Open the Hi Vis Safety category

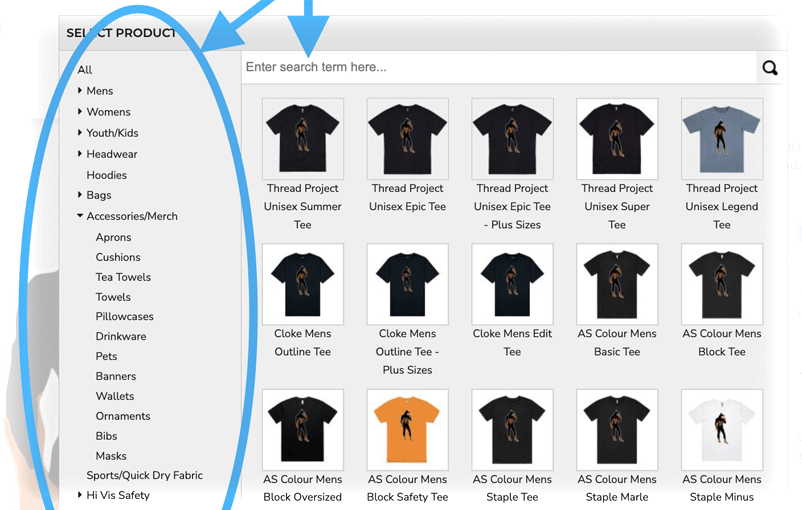[118, 495]
